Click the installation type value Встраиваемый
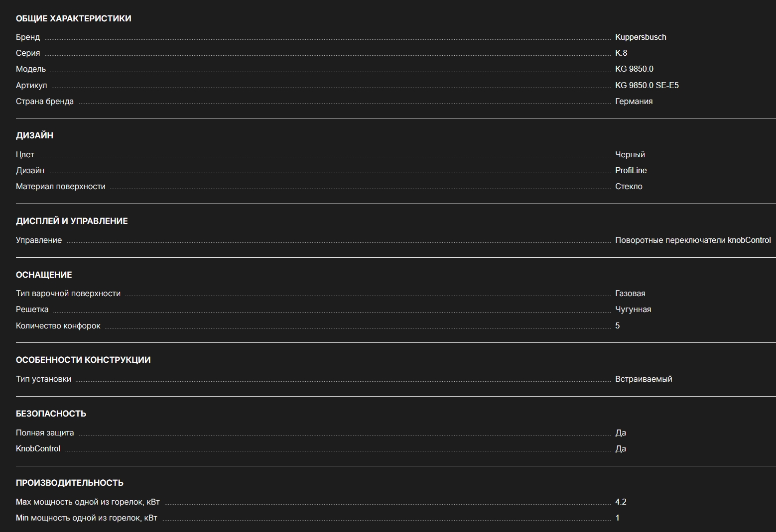The height and width of the screenshot is (532, 776). coord(644,379)
